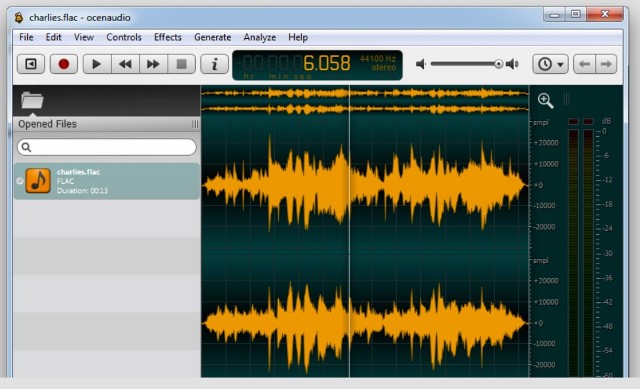Close the ocenaudio window
This screenshot has height=389, width=640.
tap(605, 15)
